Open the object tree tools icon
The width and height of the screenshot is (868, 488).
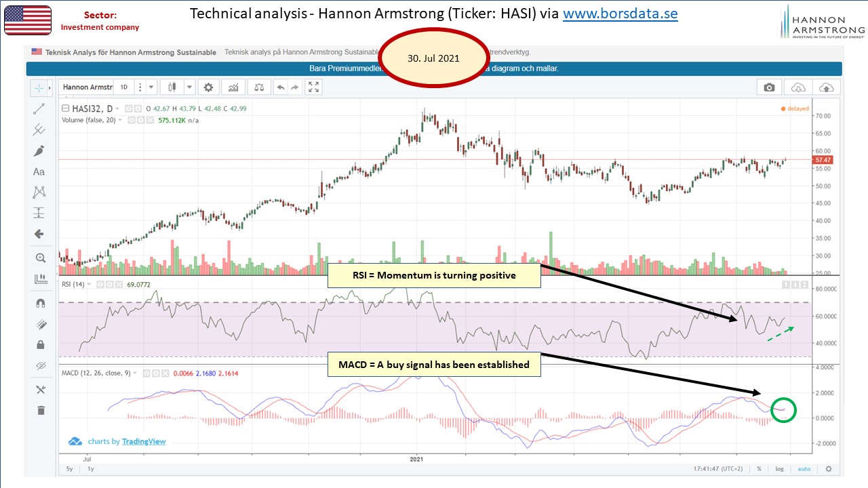coord(39,390)
